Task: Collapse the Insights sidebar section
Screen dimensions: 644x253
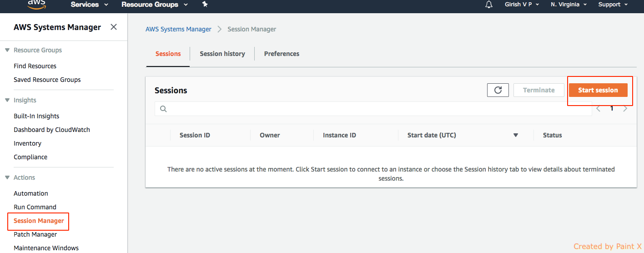Action: pos(7,100)
